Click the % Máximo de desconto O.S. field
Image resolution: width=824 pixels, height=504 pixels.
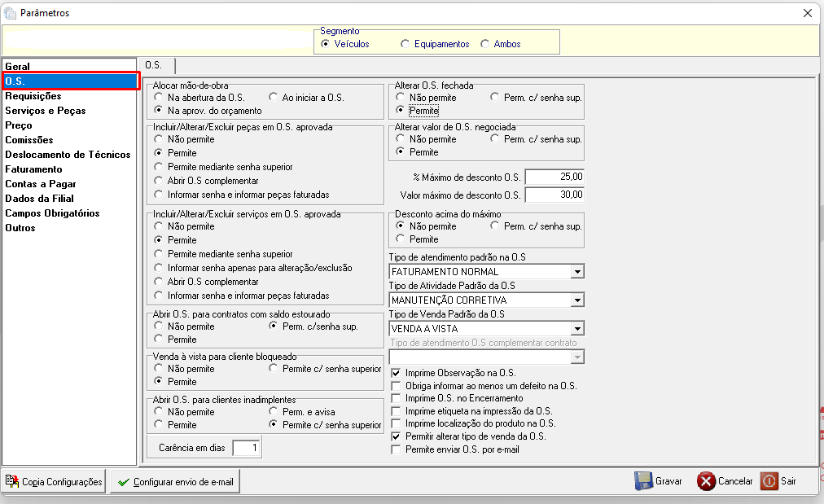[554, 177]
